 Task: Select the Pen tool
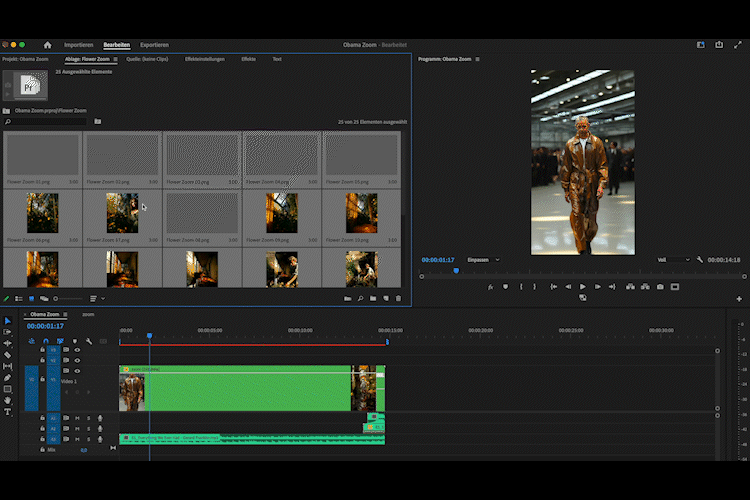click(x=7, y=378)
